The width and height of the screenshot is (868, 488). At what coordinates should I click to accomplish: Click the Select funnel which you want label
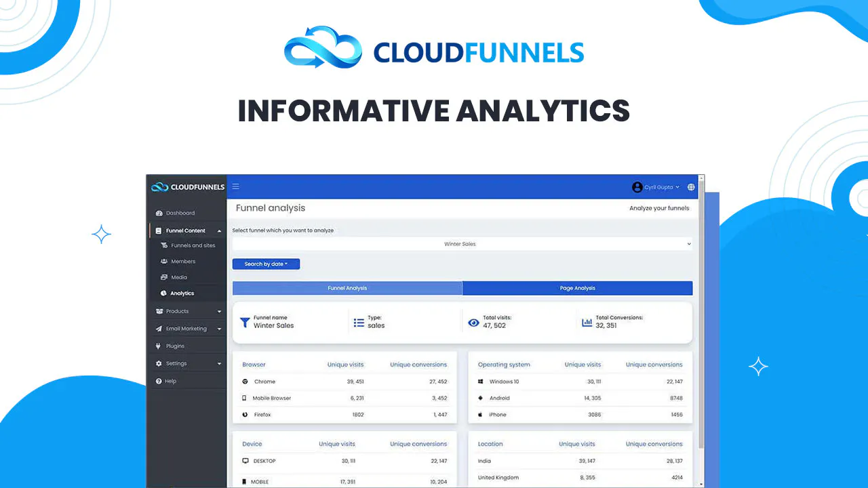[x=283, y=230]
